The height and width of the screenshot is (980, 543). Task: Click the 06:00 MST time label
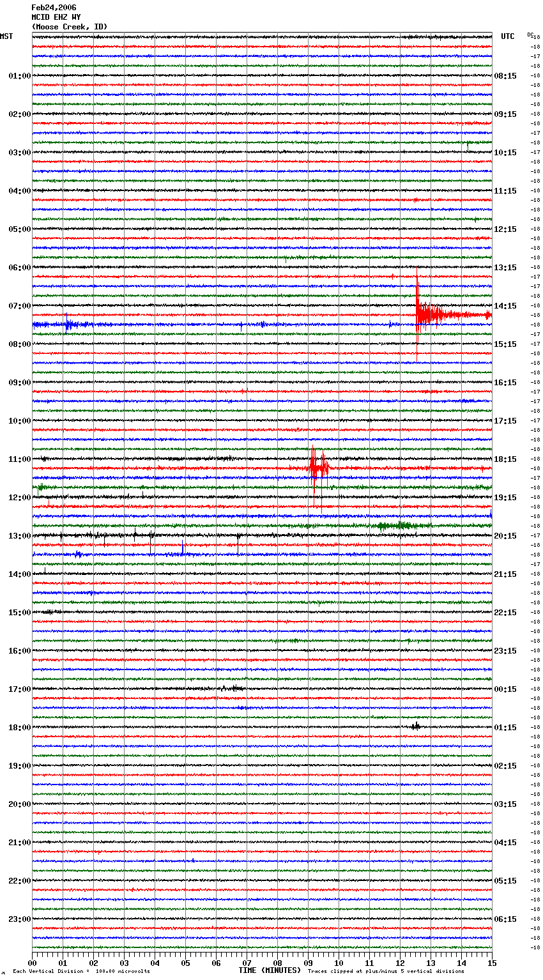20,268
